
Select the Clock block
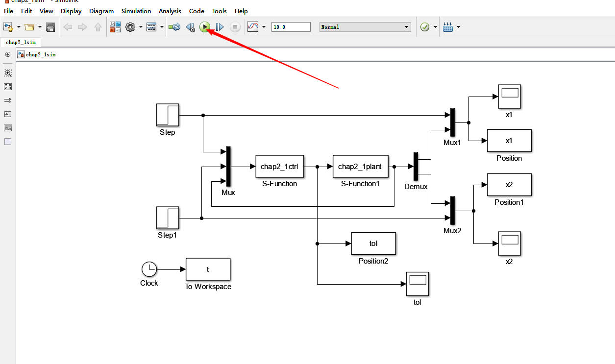tap(149, 269)
